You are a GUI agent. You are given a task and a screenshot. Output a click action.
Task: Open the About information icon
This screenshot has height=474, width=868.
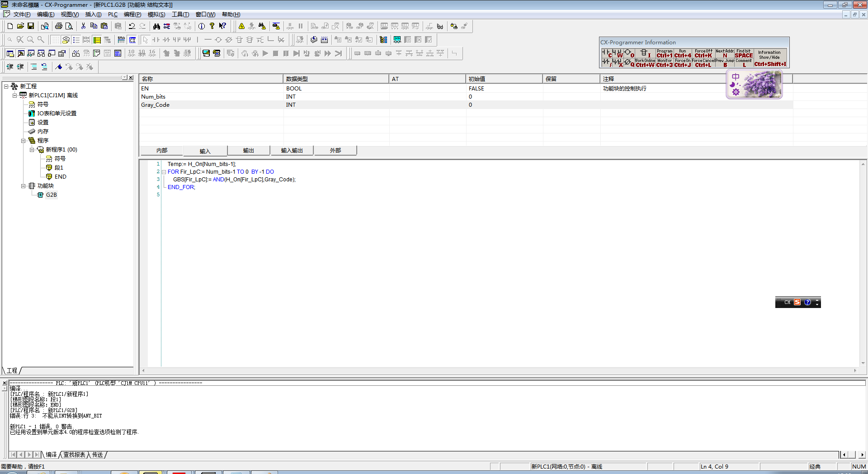click(202, 26)
